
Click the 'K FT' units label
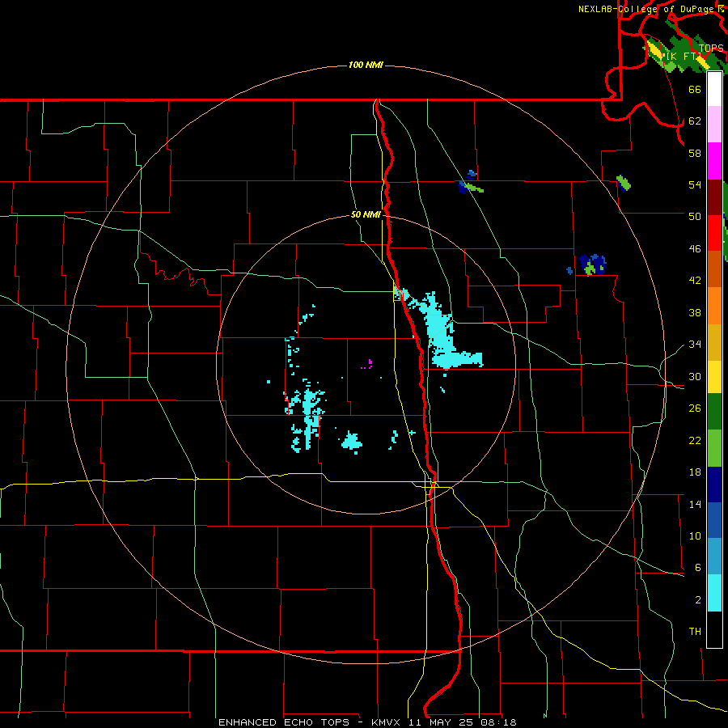coord(686,56)
